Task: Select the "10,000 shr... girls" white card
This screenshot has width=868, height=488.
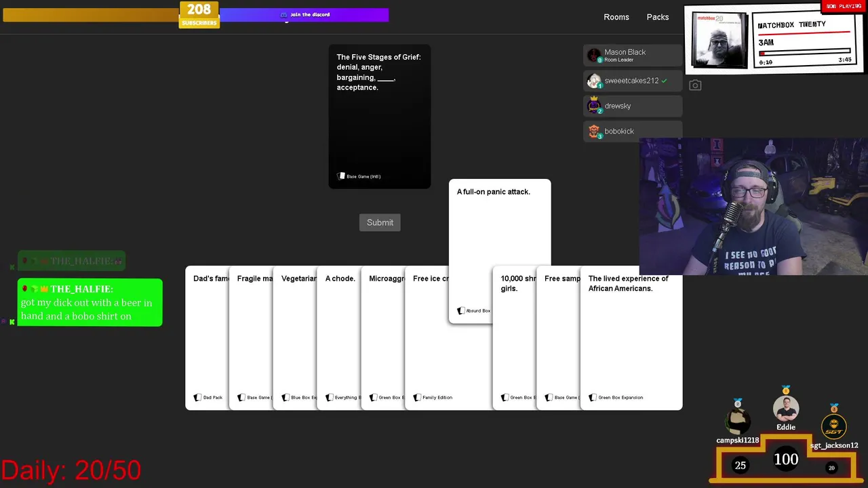Action: 514,338
